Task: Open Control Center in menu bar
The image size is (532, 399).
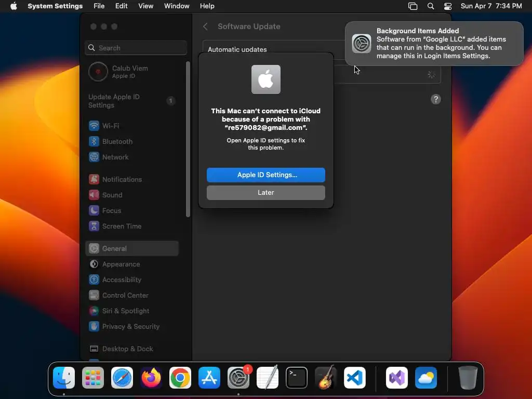Action: tap(448, 6)
